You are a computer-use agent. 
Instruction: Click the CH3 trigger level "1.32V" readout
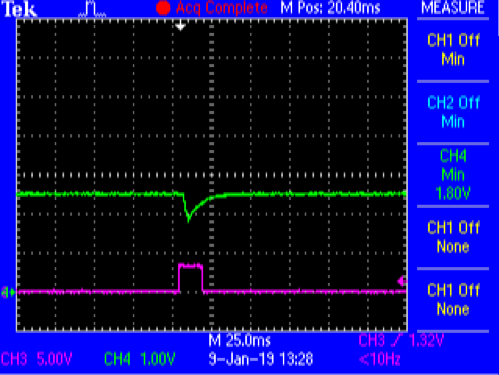click(426, 341)
